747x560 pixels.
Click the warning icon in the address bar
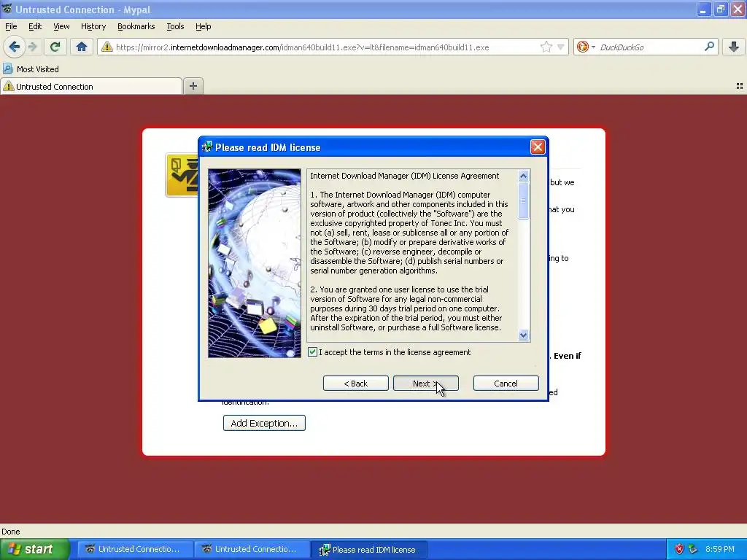tap(107, 47)
